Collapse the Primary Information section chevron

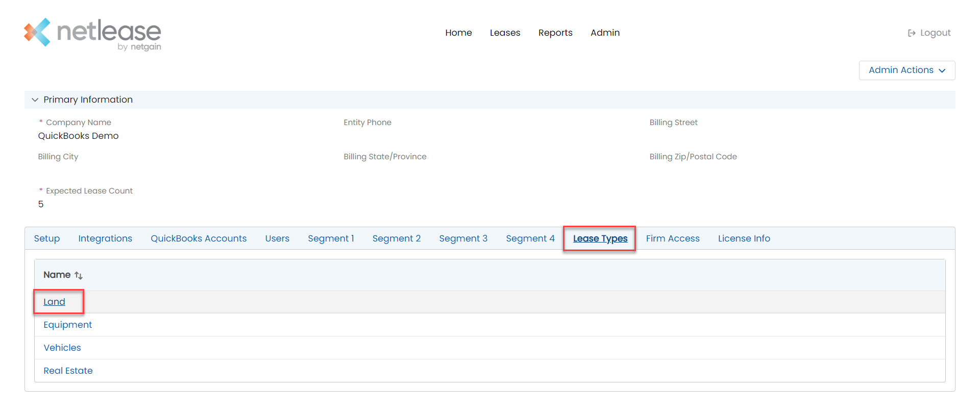(x=35, y=100)
